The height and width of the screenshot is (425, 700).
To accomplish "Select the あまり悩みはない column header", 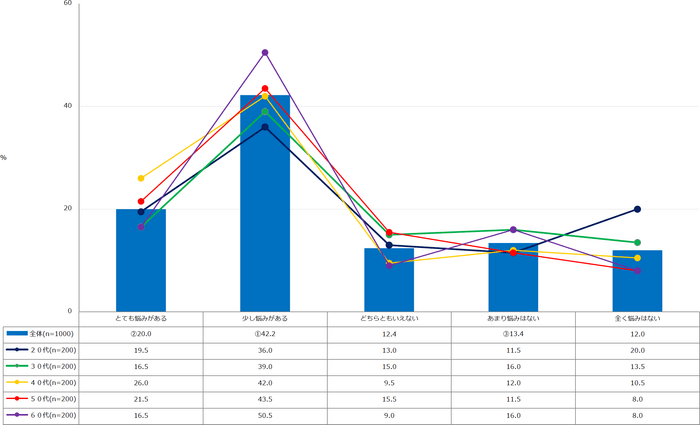I will pyautogui.click(x=513, y=317).
